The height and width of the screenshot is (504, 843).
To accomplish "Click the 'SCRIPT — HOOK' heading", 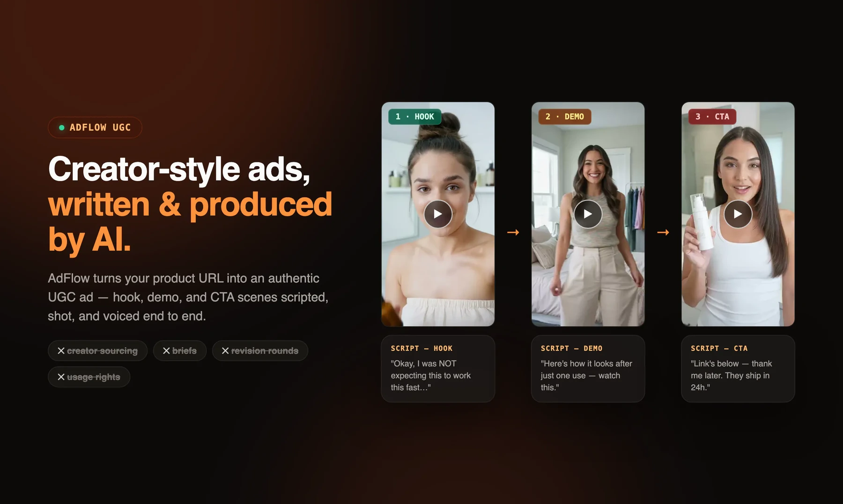I will point(421,349).
